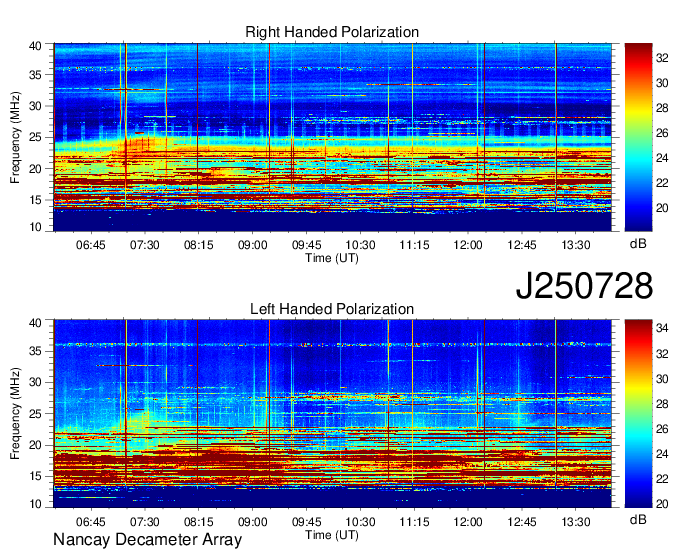
Task: Select the J250728 observation label
Action: [x=584, y=286]
